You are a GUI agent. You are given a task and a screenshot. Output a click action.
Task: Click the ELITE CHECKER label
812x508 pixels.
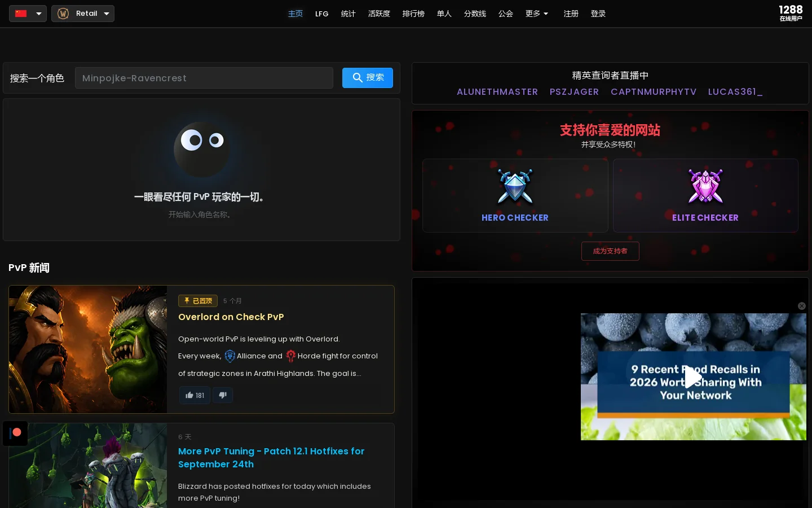pos(705,218)
